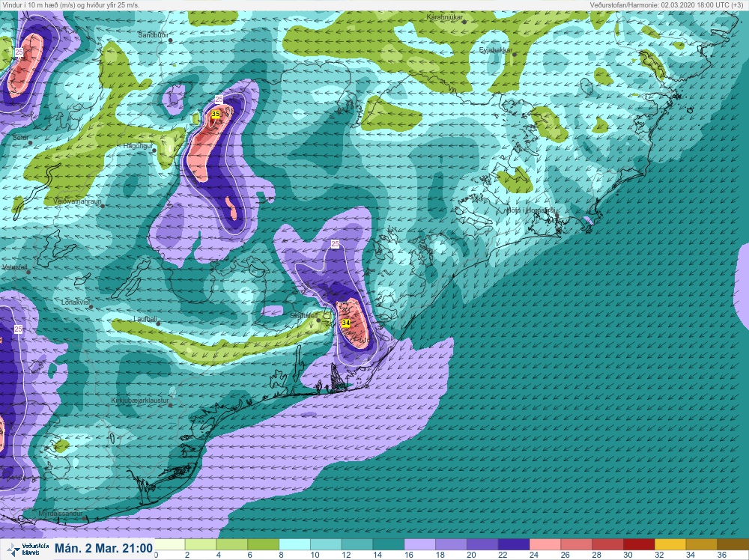Click the Eyjabakkar station label
The image size is (749, 560).
tap(496, 50)
